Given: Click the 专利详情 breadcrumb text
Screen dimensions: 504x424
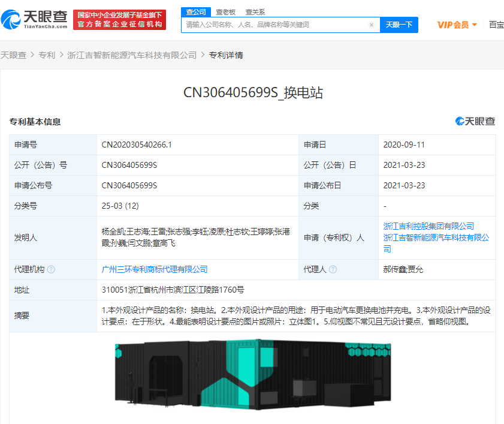Looking at the screenshot, I should [x=226, y=55].
